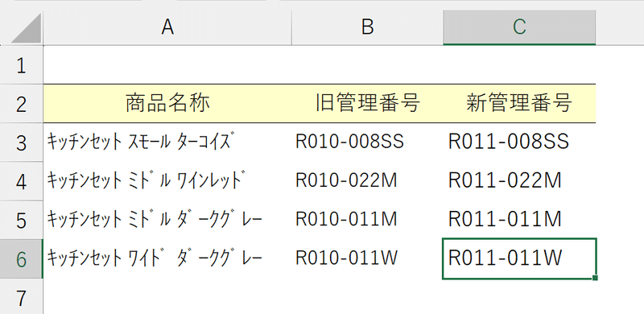Select row 3 header

point(22,143)
